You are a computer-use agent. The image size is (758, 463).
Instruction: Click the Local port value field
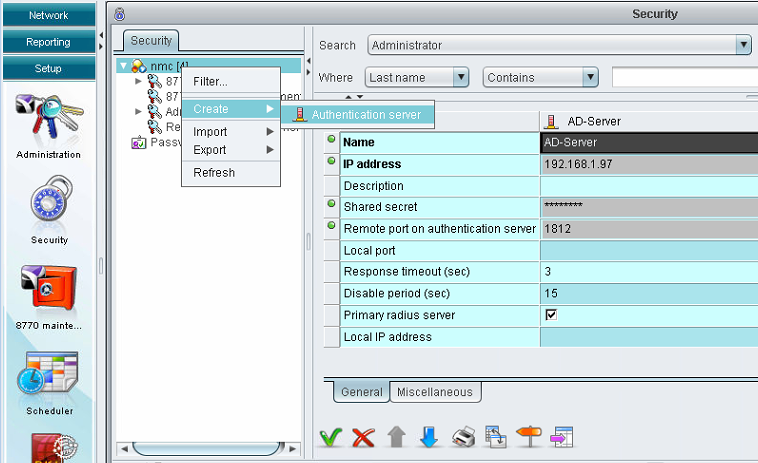point(649,250)
